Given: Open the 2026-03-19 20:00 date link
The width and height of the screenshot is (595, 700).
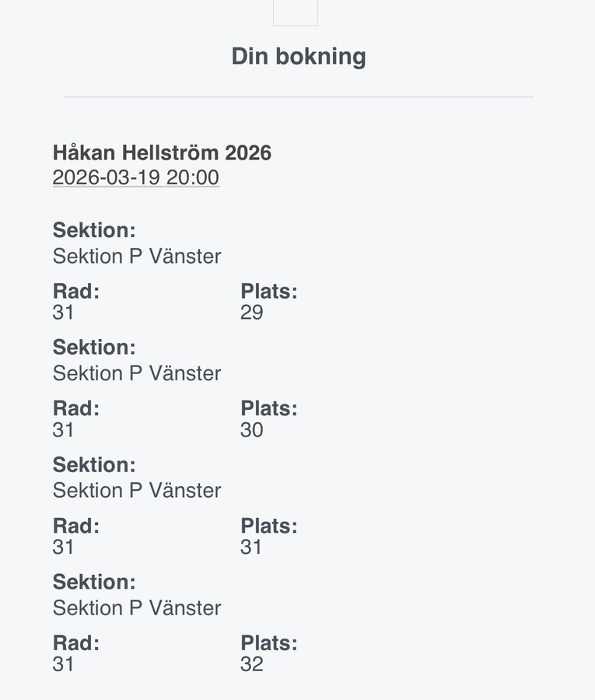Looking at the screenshot, I should click(x=136, y=177).
